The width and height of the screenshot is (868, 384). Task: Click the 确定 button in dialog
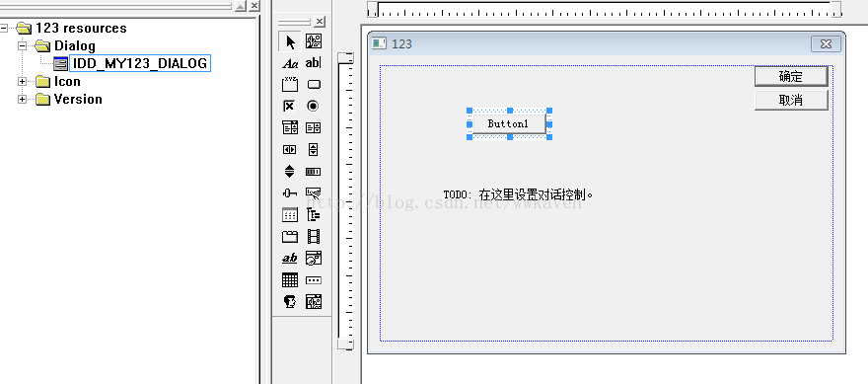pos(791,76)
